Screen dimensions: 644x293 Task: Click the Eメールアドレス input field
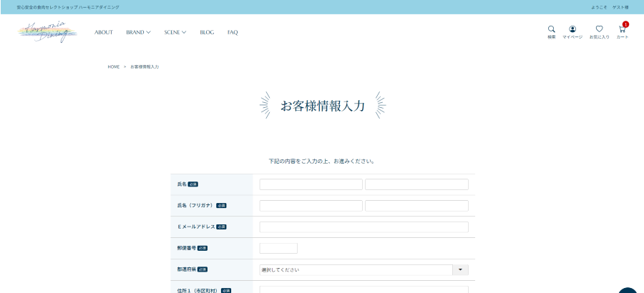364,227
